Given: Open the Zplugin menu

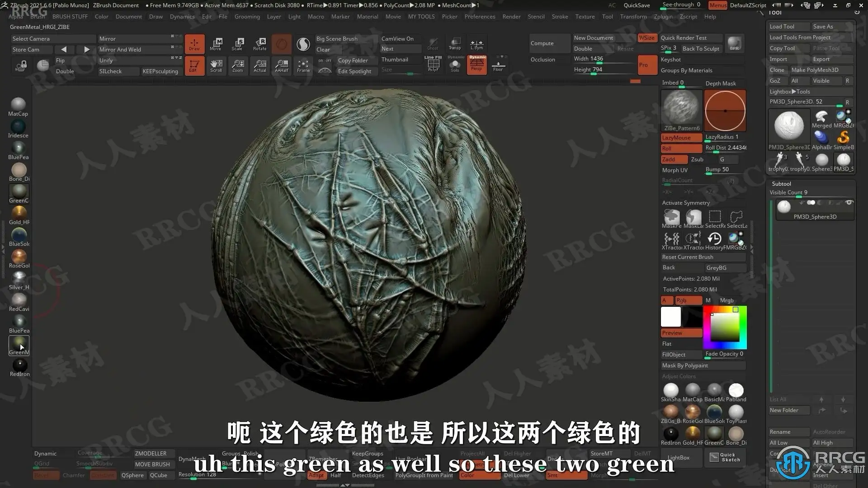Looking at the screenshot, I should (663, 17).
